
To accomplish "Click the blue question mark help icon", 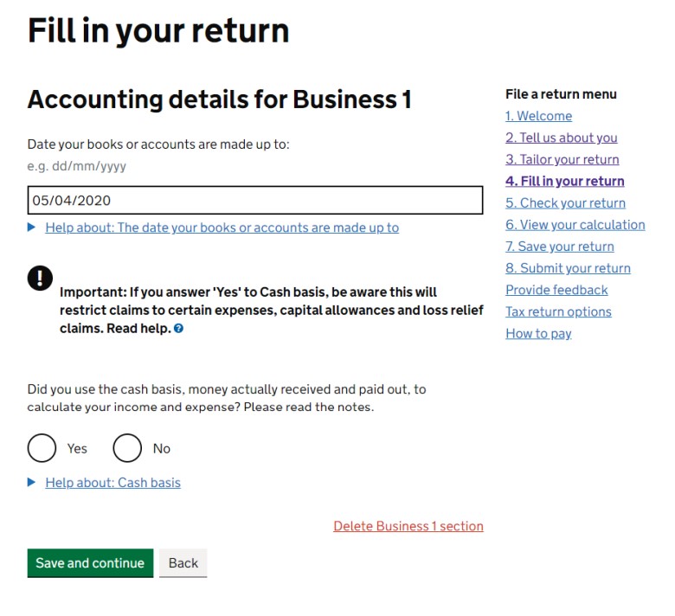I will tap(178, 329).
